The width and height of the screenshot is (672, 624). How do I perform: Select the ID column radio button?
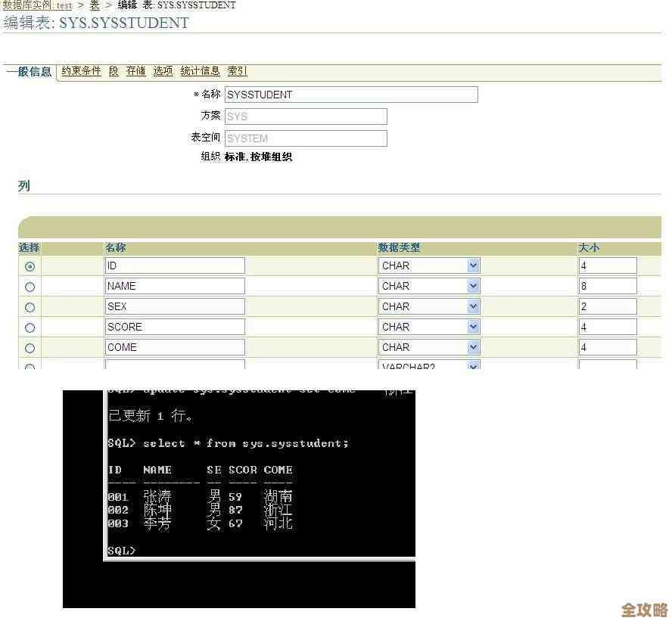click(x=30, y=266)
